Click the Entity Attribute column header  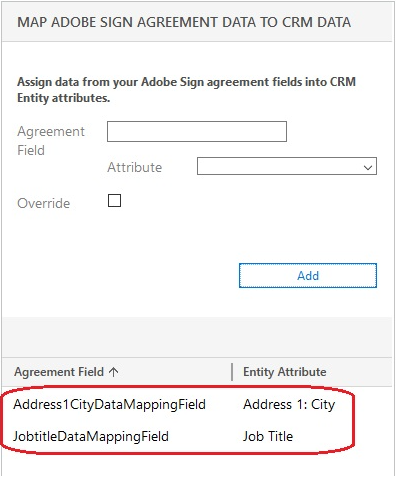pyautogui.click(x=285, y=372)
